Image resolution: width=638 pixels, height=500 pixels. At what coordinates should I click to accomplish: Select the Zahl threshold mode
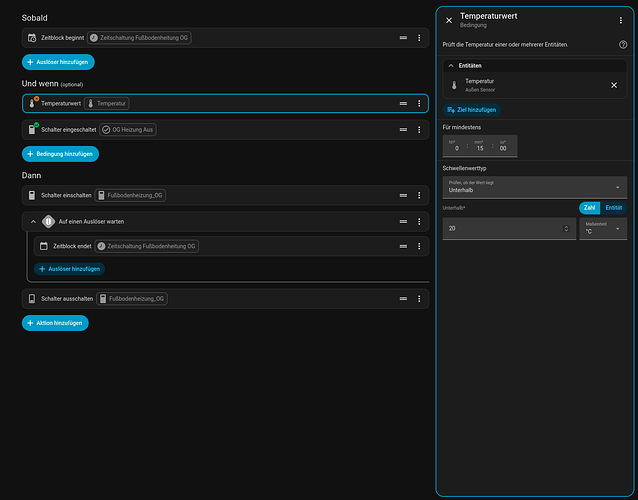pos(590,207)
